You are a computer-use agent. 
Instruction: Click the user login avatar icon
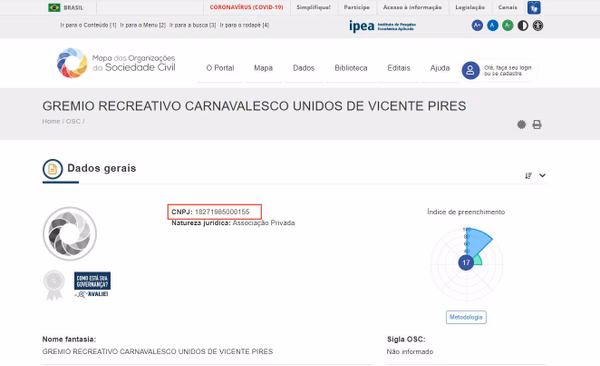(470, 70)
